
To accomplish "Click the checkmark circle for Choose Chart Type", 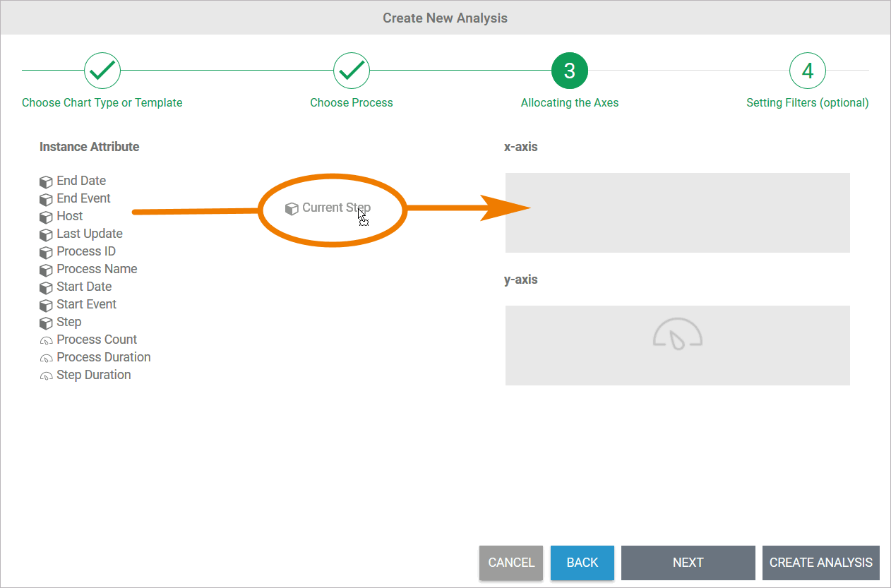I will (x=102, y=70).
